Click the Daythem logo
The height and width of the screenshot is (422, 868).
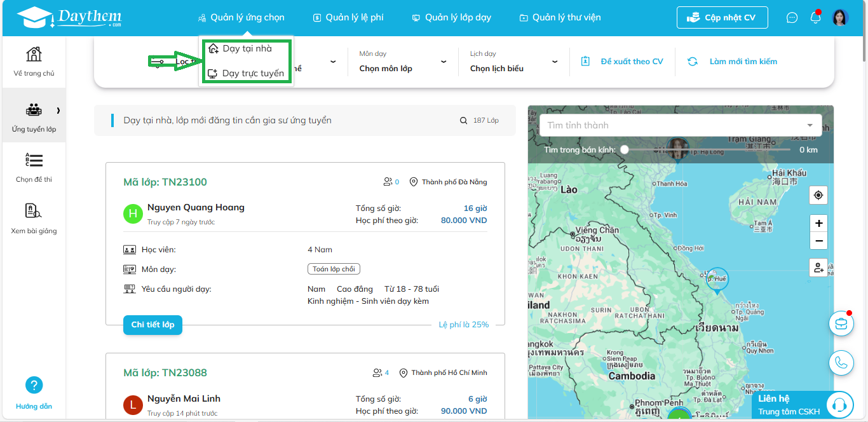pyautogui.click(x=69, y=17)
